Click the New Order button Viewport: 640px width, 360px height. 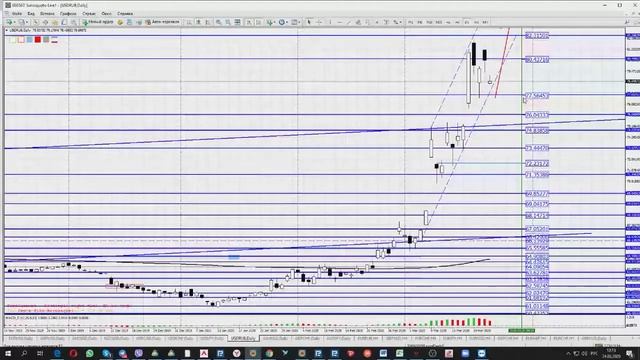pyautogui.click(x=98, y=22)
